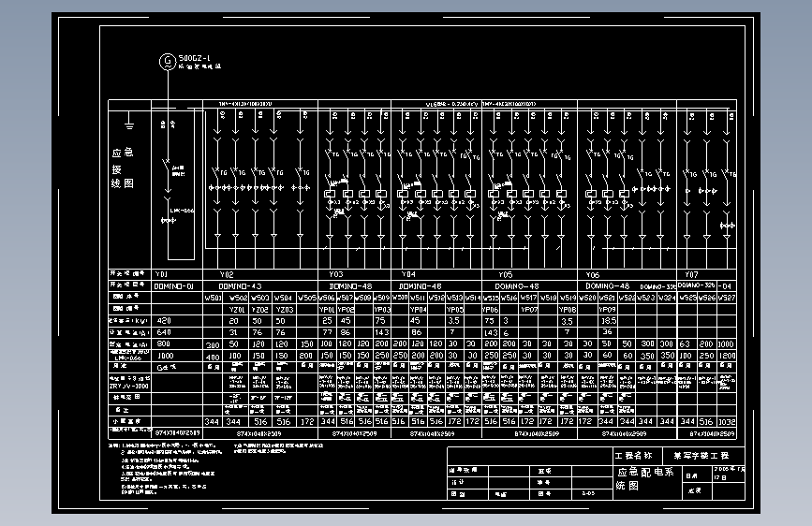Viewport: 812px width, 526px height.
Task: Select equipment code YZ01
Action: click(x=237, y=310)
